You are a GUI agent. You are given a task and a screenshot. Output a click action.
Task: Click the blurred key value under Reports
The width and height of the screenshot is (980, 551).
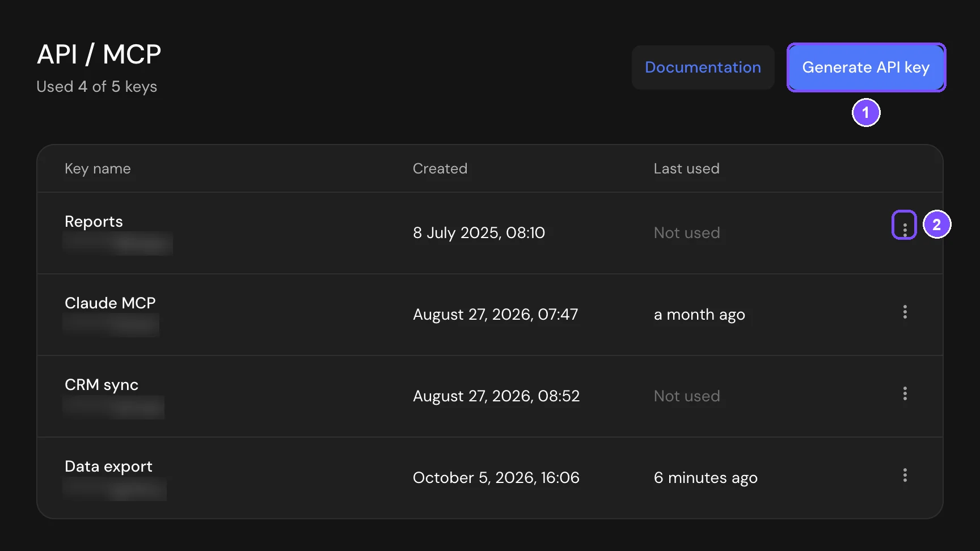click(x=118, y=244)
